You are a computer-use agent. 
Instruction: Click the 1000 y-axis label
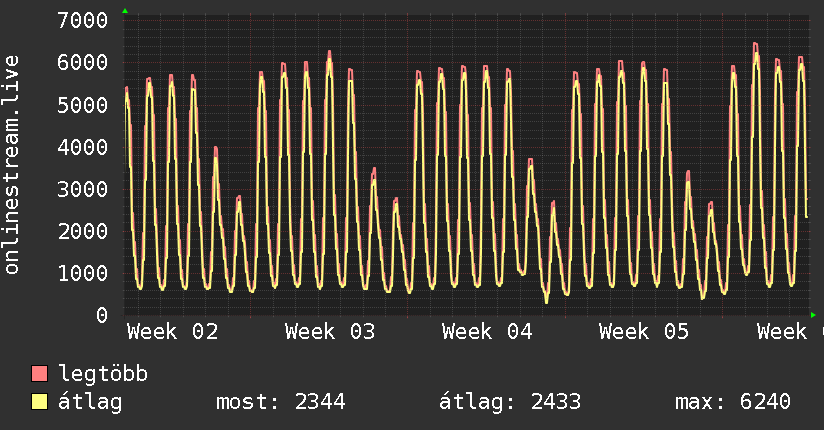[x=83, y=274]
